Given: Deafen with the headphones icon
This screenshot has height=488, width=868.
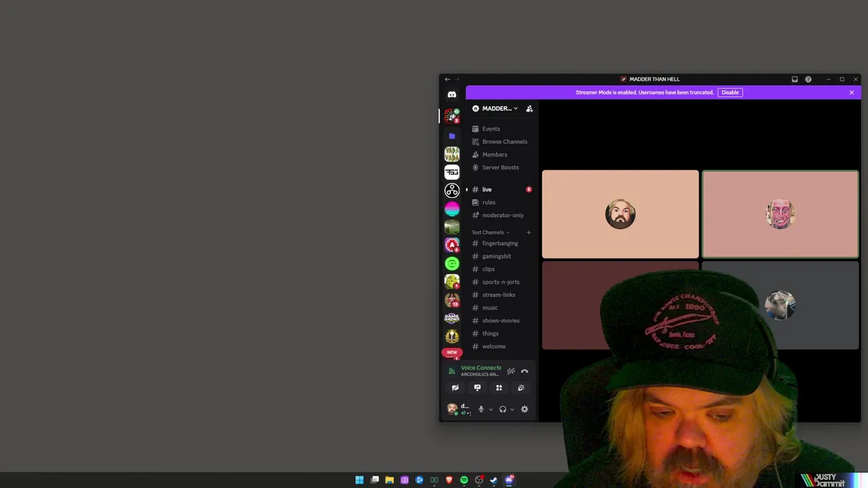Looking at the screenshot, I should tap(502, 409).
